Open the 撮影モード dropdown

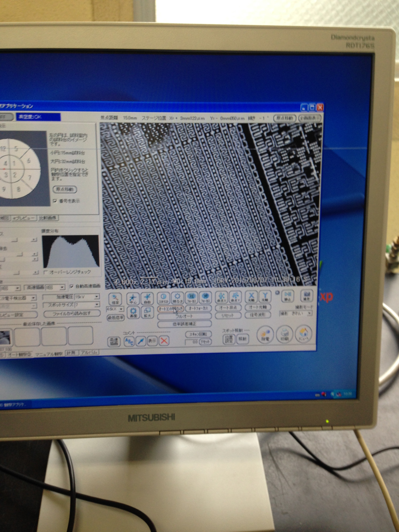(x=309, y=313)
